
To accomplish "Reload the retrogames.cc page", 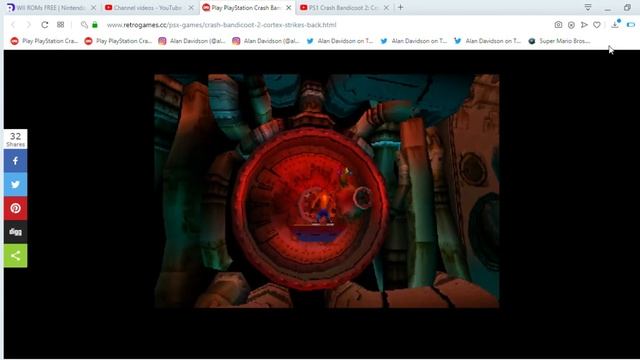I will tap(44, 25).
